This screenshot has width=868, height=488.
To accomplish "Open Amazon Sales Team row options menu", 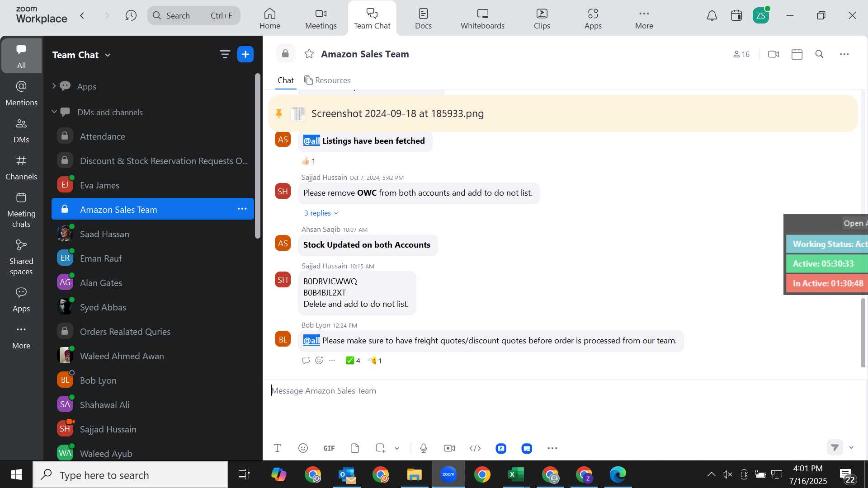I will [242, 209].
